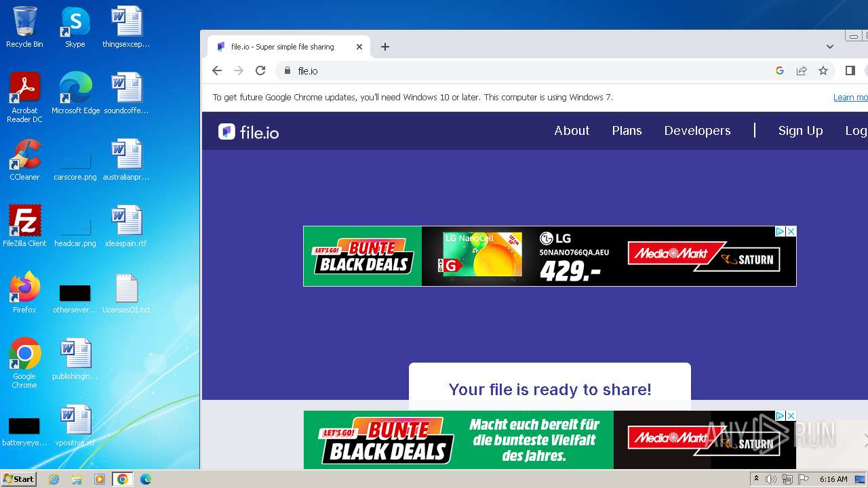Image resolution: width=868 pixels, height=488 pixels.
Task: Switch to Chrome on the taskbar
Action: [122, 479]
